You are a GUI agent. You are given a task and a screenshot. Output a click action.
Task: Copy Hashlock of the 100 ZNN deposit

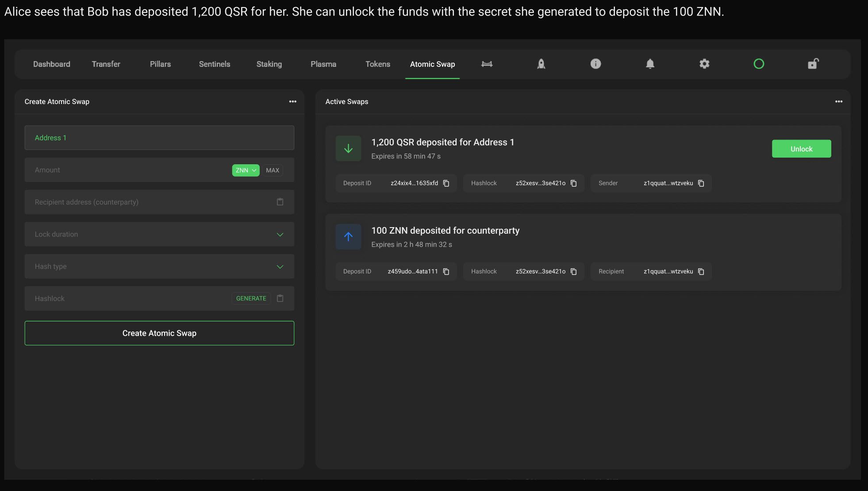[x=574, y=271]
